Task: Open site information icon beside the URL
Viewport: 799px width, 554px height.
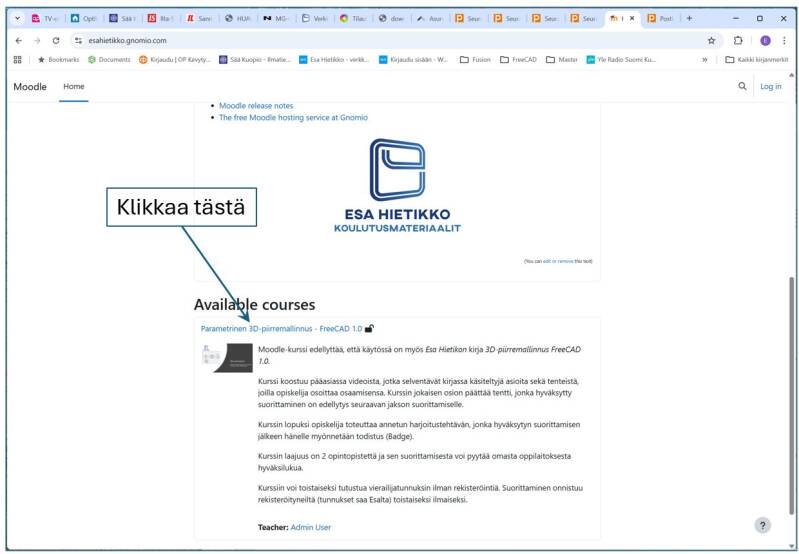Action: [78, 41]
